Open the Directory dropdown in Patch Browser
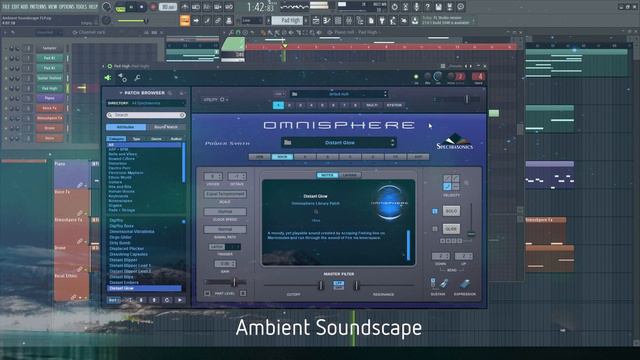 (x=146, y=103)
